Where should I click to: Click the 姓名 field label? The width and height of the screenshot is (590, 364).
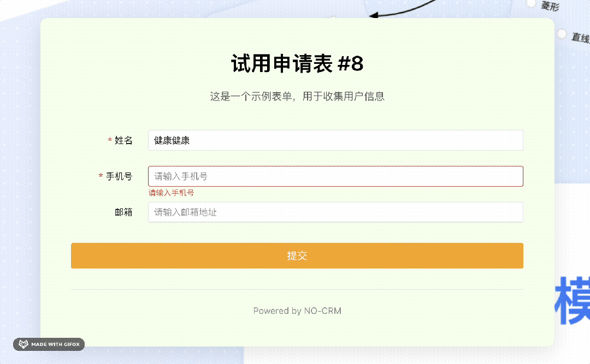(x=123, y=140)
